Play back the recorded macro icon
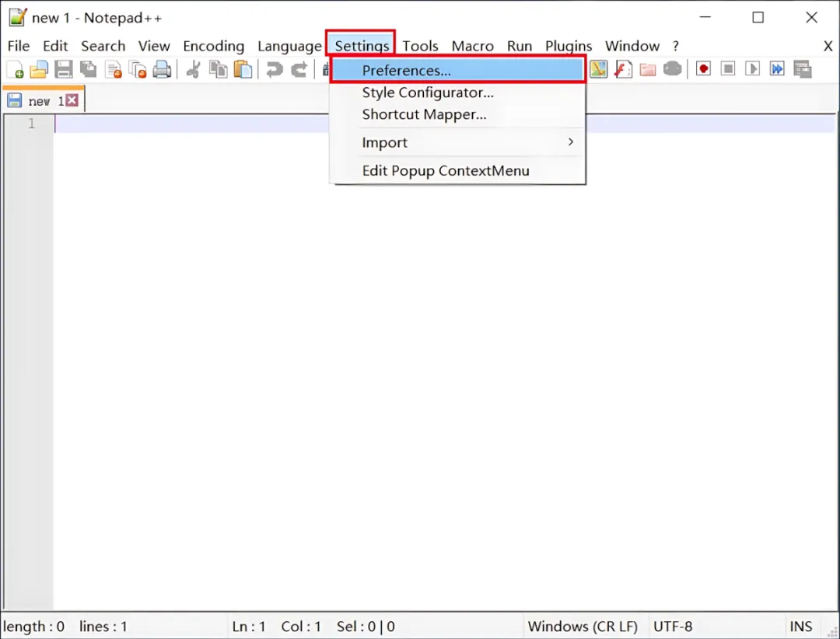Viewport: 840px width, 639px height. click(753, 68)
